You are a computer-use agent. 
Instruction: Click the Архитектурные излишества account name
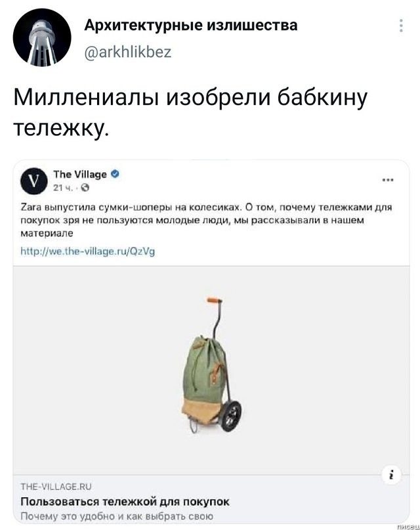[x=191, y=26]
